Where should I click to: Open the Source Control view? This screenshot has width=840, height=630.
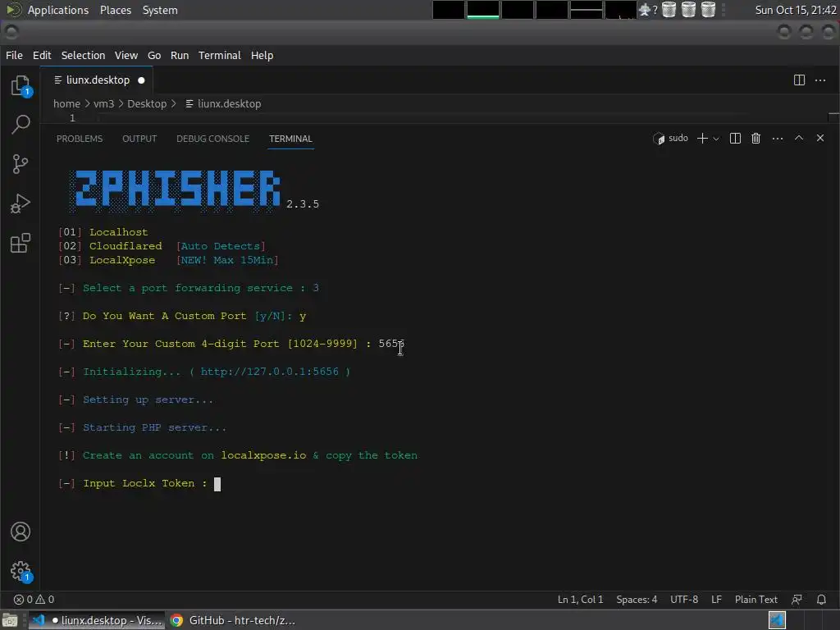21,164
